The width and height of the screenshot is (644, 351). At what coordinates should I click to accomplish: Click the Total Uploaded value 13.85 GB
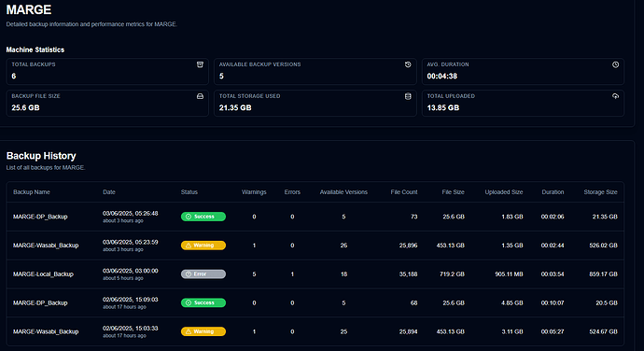[443, 107]
